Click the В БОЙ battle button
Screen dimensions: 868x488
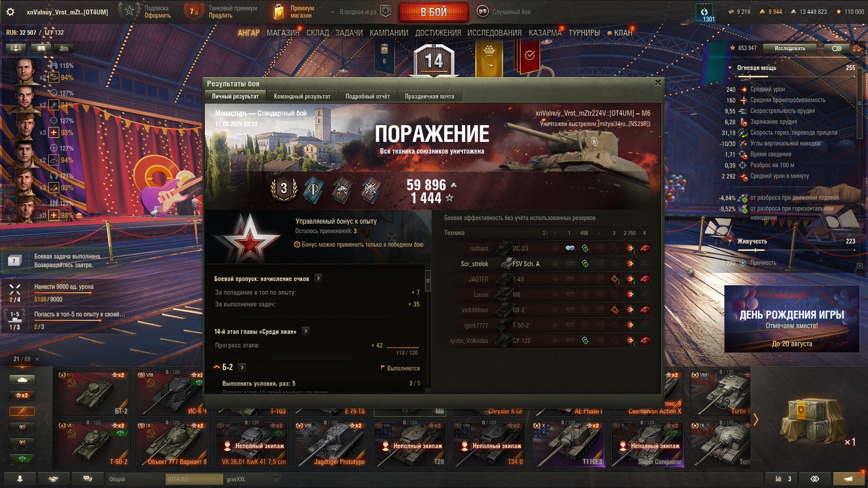coord(434,12)
